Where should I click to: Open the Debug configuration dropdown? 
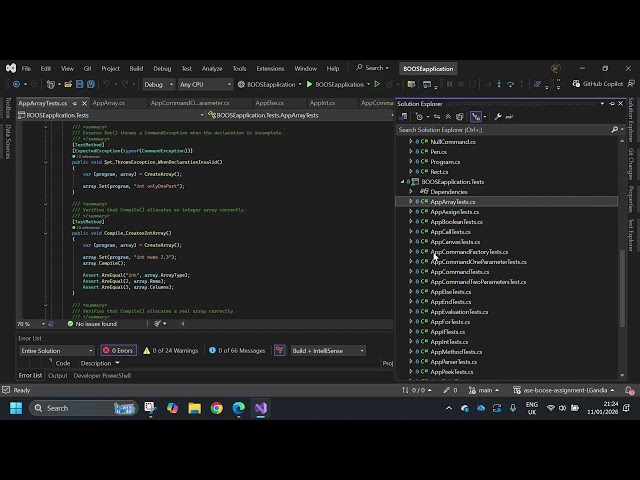coord(159,84)
